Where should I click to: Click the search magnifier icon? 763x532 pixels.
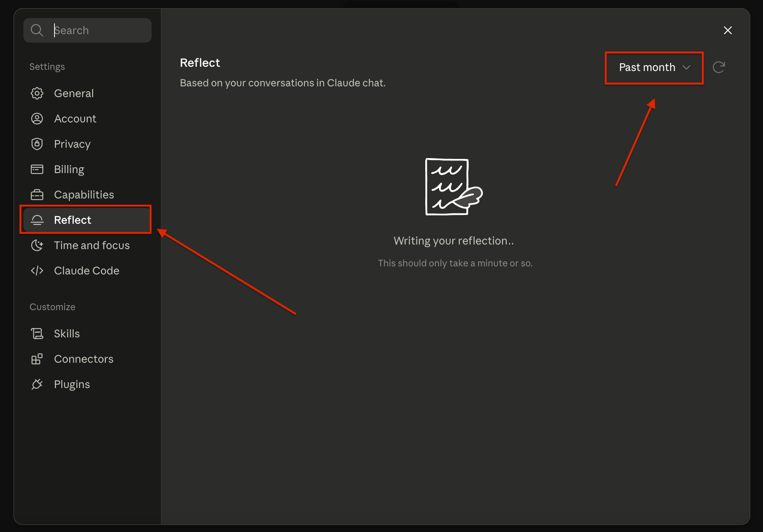coord(37,30)
